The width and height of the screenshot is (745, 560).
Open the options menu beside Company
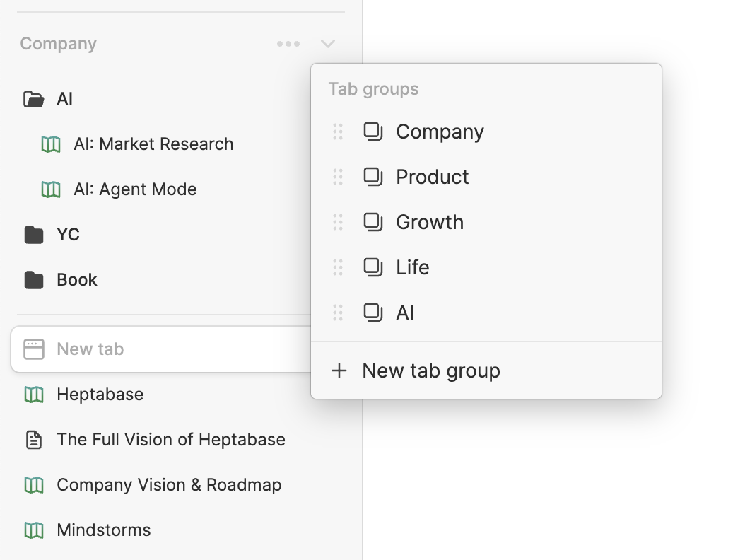pyautogui.click(x=288, y=43)
